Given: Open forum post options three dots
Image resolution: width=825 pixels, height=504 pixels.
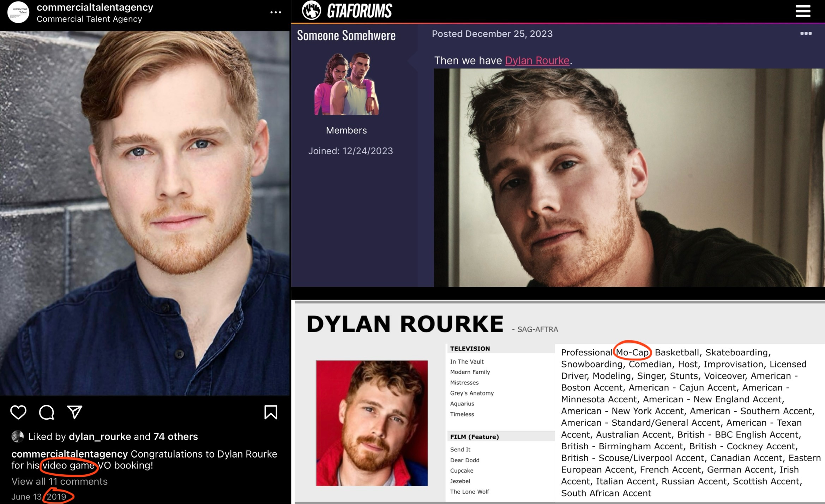Looking at the screenshot, I should 806,34.
